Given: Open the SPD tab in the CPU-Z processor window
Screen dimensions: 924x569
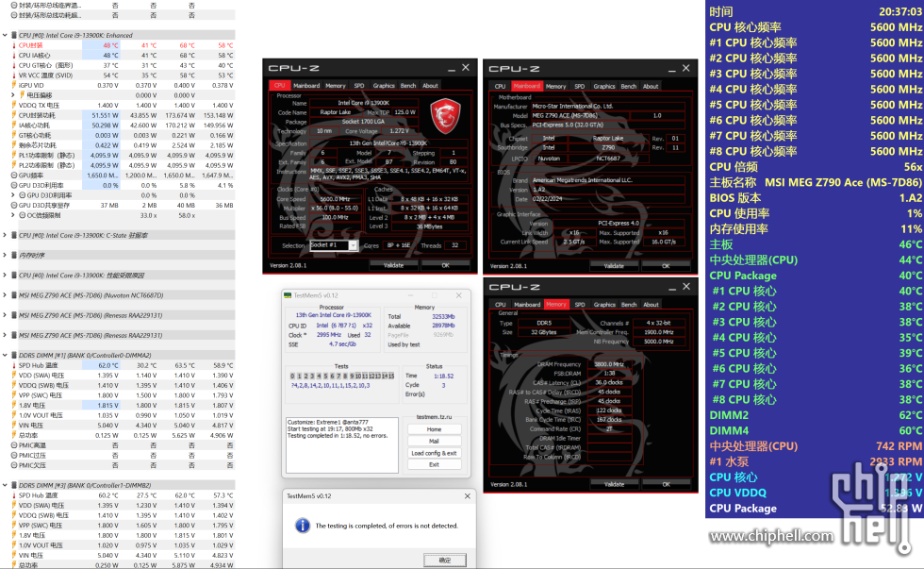Looking at the screenshot, I should tap(359, 86).
